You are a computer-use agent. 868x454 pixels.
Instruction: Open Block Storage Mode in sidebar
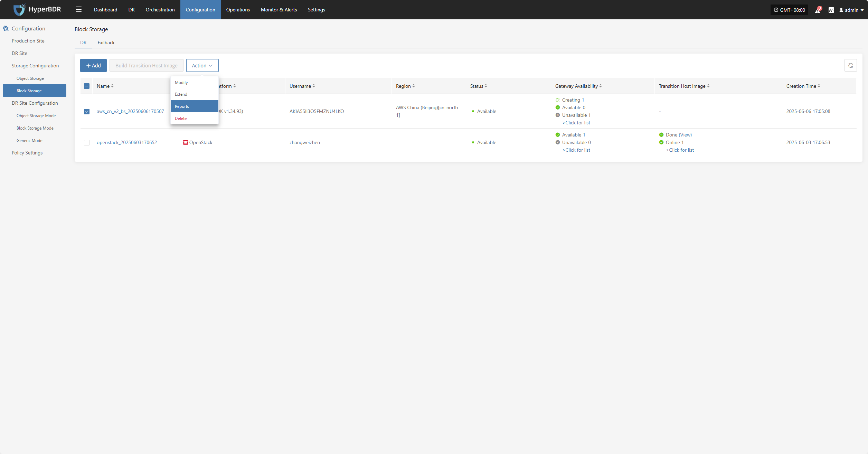35,128
